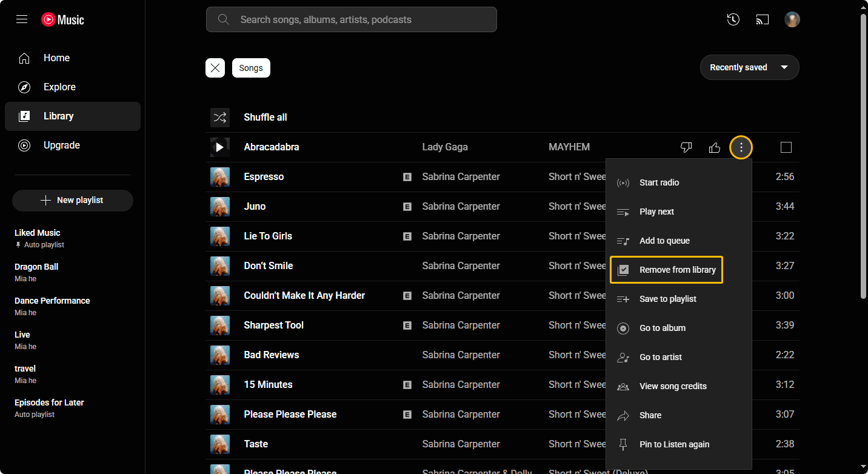Open Sabrina Carpenter link in the Taste row
This screenshot has width=868, height=474.
tap(461, 444)
